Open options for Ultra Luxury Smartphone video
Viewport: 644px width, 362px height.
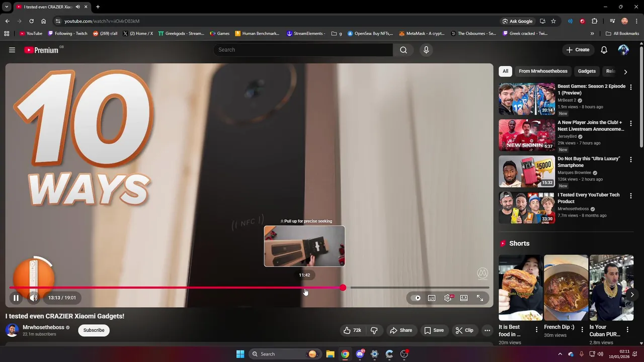[631, 159]
